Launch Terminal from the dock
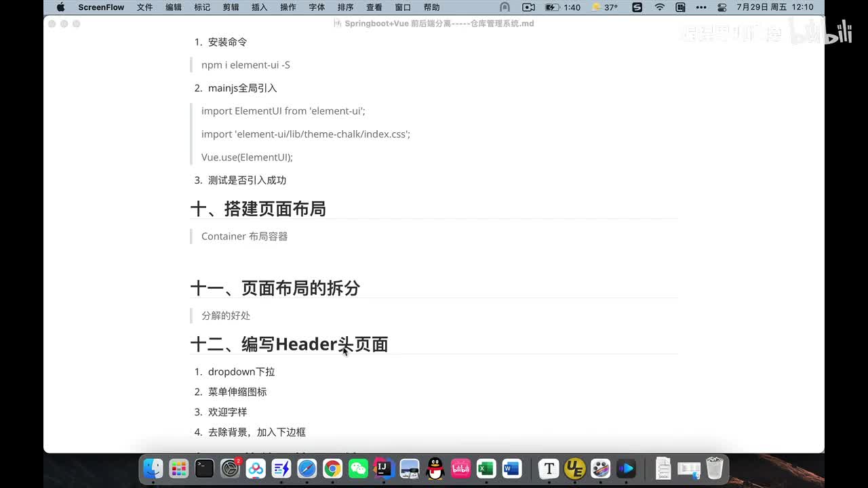This screenshot has width=868, height=488. tap(204, 468)
